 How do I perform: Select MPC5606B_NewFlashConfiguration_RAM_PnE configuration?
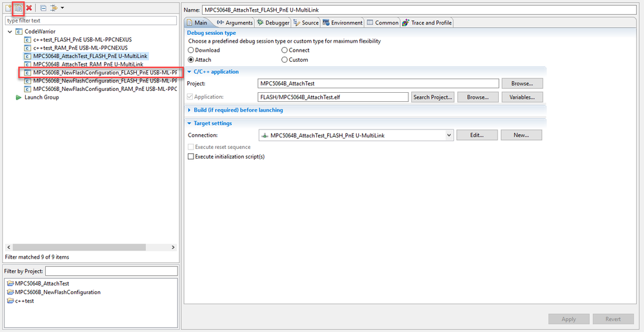tap(105, 89)
